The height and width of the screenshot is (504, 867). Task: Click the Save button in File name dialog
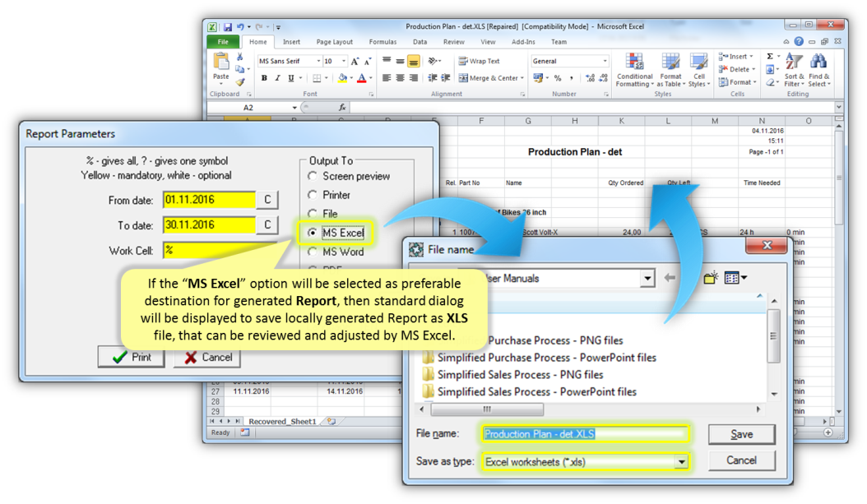pyautogui.click(x=741, y=434)
